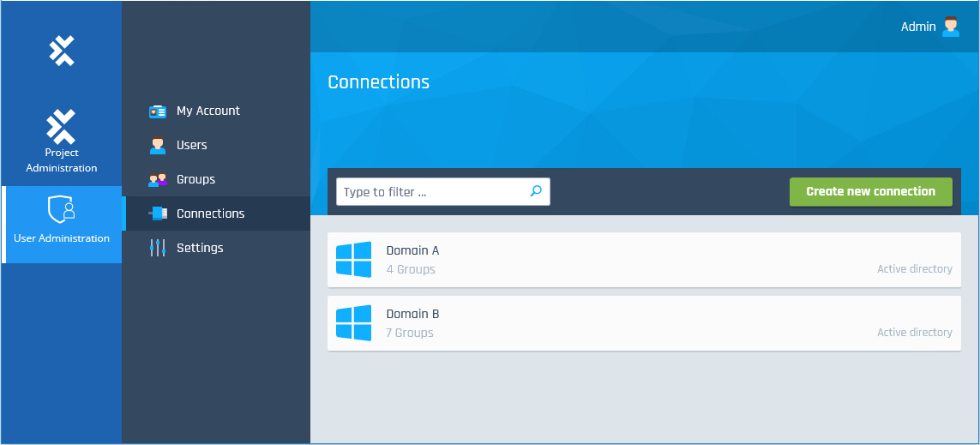Click the app logo at top left
Image resolution: width=980 pixels, height=445 pixels.
61,51
